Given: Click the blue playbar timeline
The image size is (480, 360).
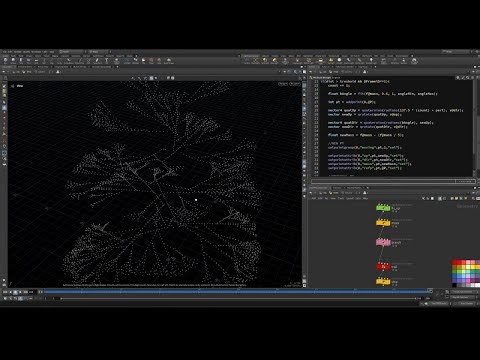Looking at the screenshot, I should [236, 292].
